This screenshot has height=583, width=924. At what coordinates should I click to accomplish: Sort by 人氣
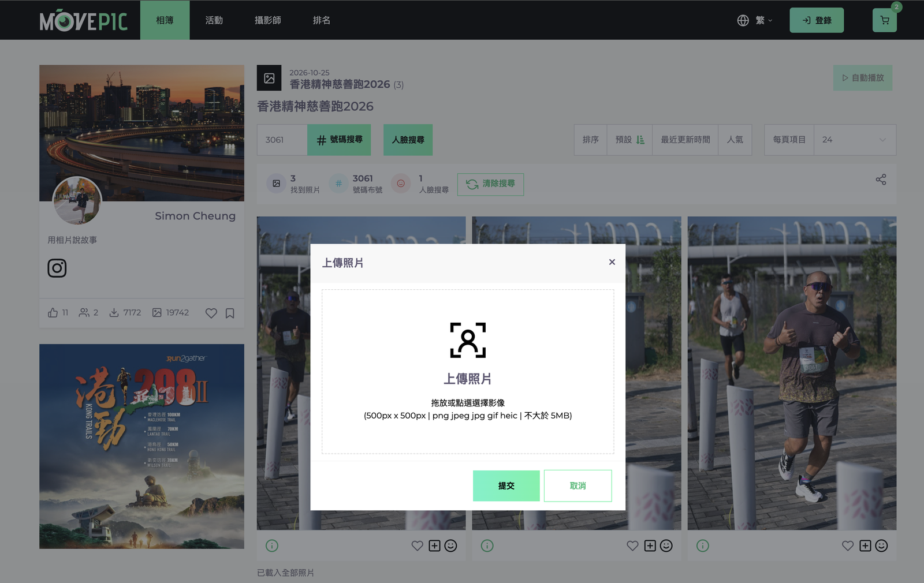[x=735, y=140]
